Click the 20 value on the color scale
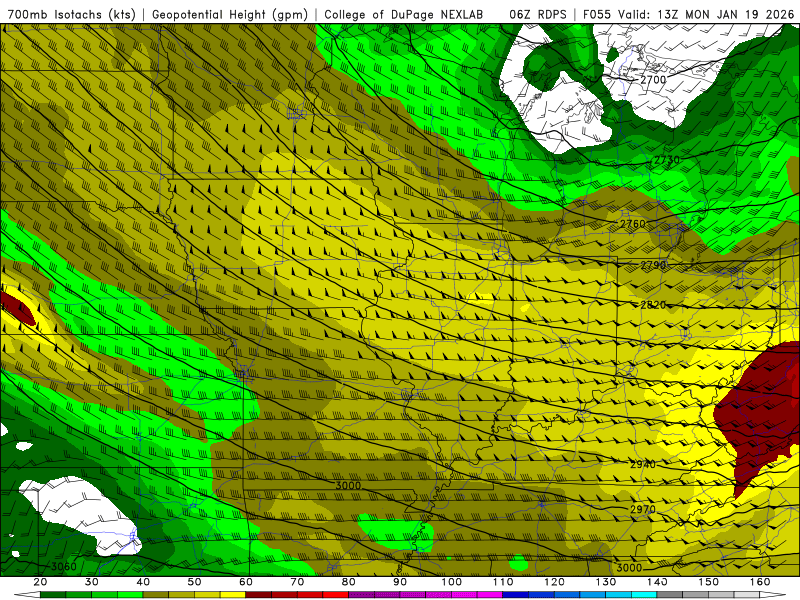This screenshot has width=800, height=600. 40,582
